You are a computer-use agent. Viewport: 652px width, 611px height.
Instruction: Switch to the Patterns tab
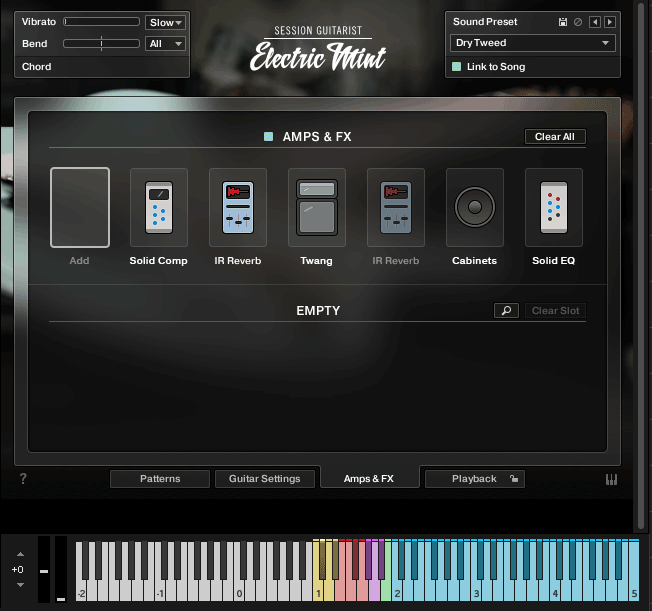(160, 479)
